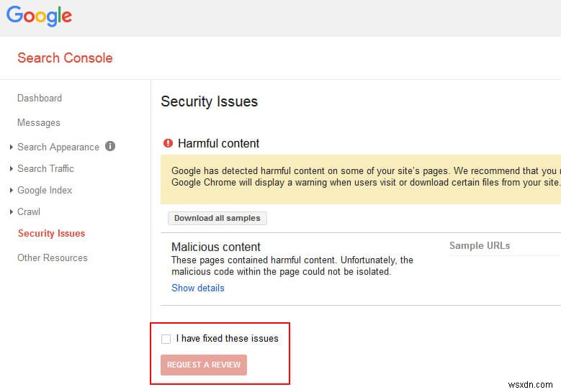Open the Search Traffic menu label
Image resolution: width=561 pixels, height=392 pixels.
46,168
